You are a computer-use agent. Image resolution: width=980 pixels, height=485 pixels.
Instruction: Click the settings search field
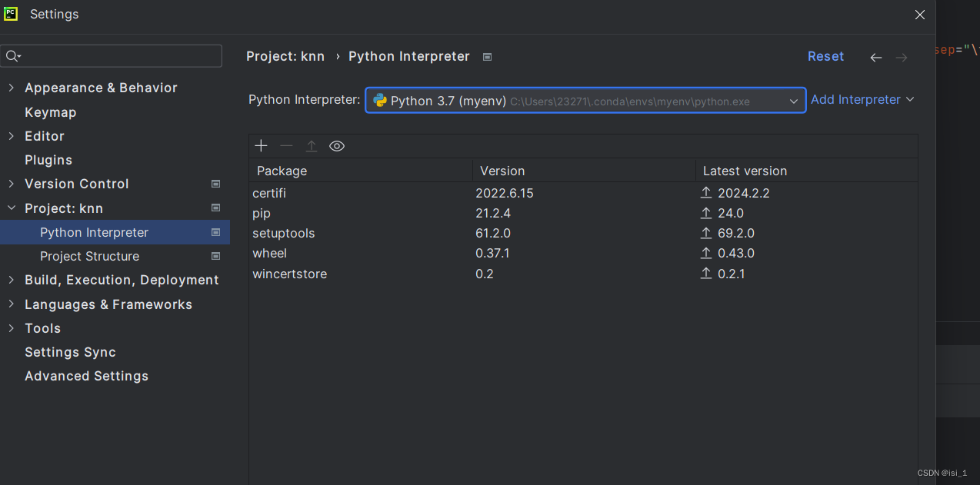pyautogui.click(x=119, y=56)
